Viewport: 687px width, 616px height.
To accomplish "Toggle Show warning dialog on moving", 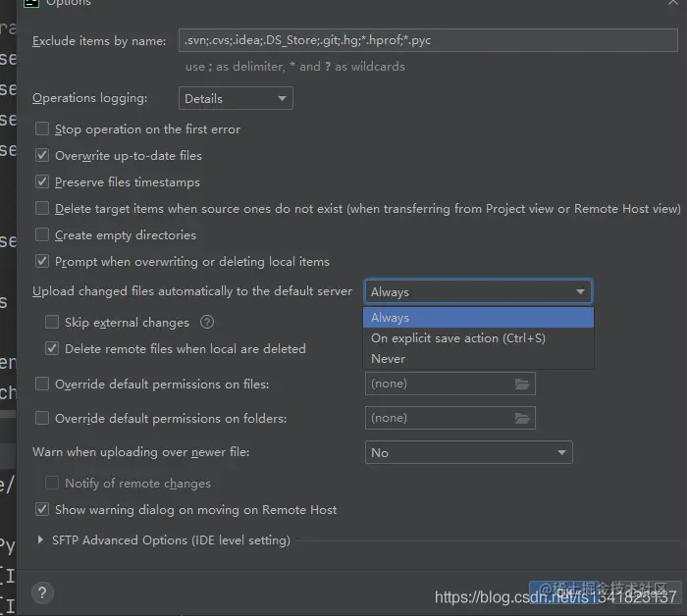I will (42, 510).
